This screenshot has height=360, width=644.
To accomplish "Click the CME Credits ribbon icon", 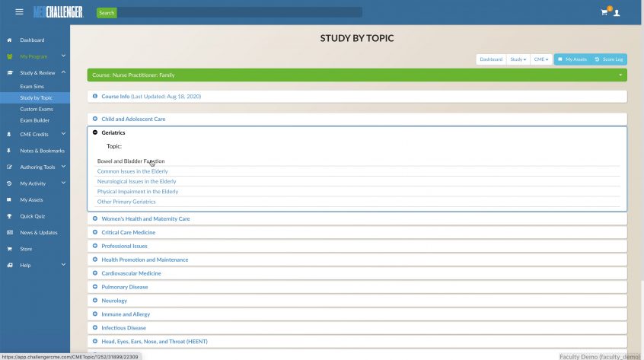I will (x=9, y=134).
